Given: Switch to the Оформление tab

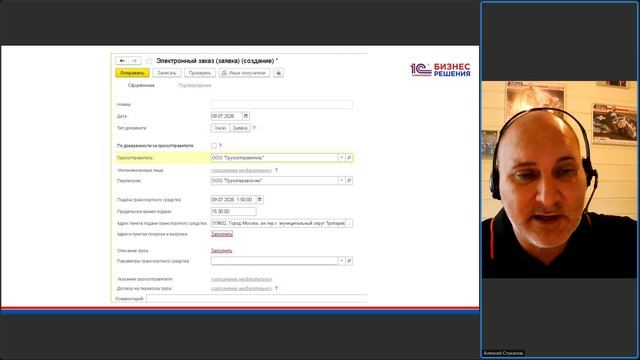Looking at the screenshot, I should [x=141, y=85].
